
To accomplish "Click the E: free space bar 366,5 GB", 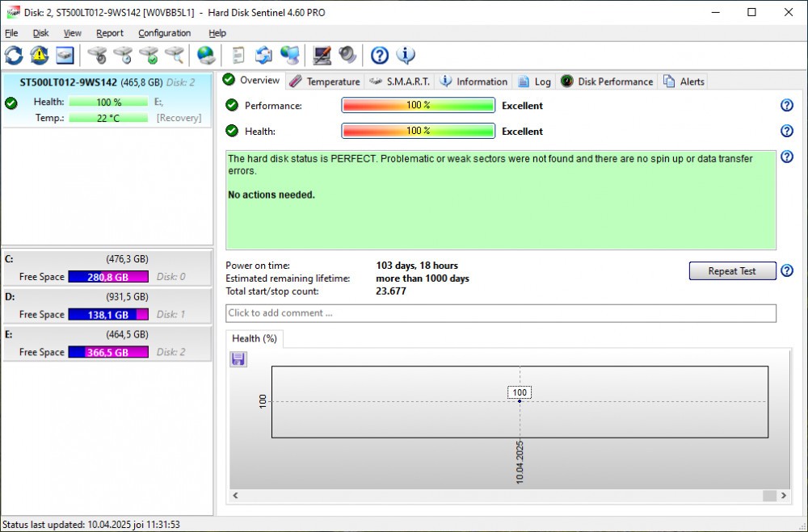I will pyautogui.click(x=108, y=352).
